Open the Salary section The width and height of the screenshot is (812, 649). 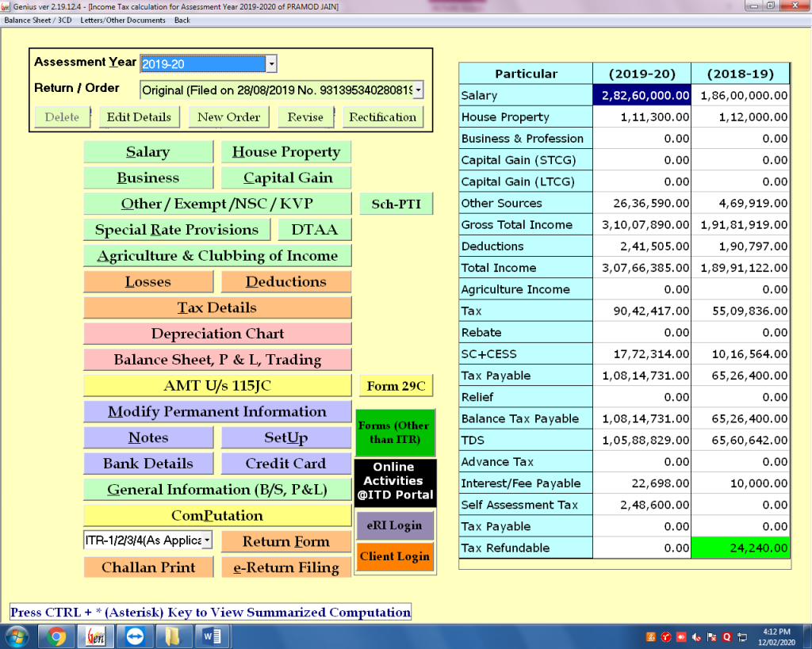(147, 151)
